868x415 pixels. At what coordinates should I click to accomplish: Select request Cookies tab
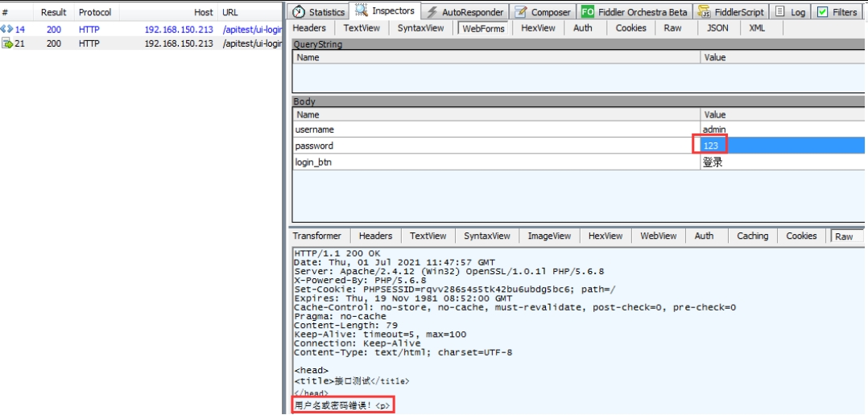(631, 27)
